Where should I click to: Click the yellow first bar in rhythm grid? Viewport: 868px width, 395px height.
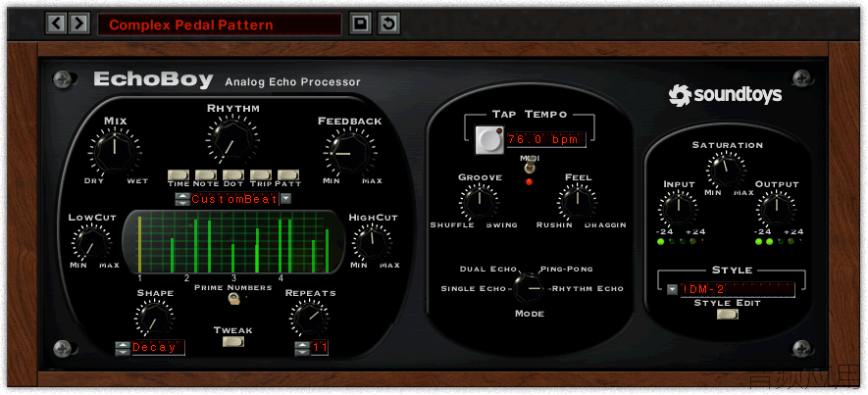(139, 244)
